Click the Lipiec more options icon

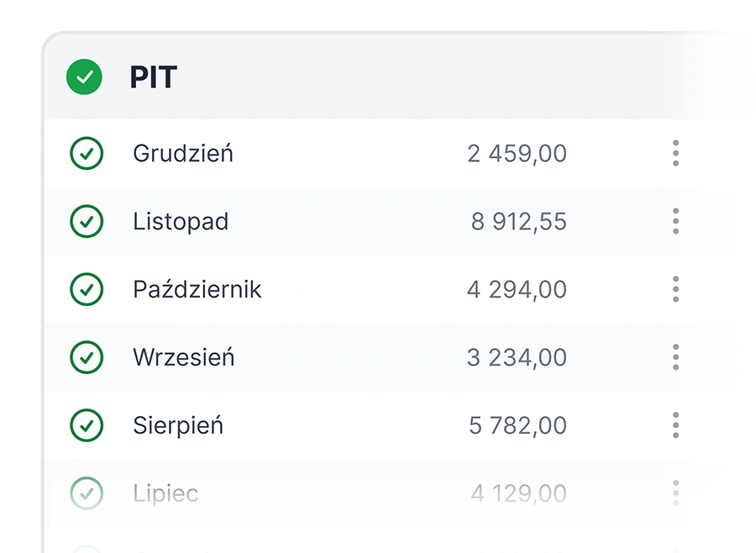click(x=675, y=493)
